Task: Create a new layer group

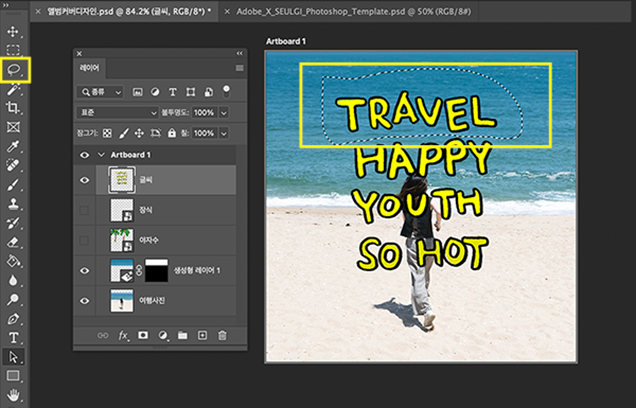Action: 183,335
